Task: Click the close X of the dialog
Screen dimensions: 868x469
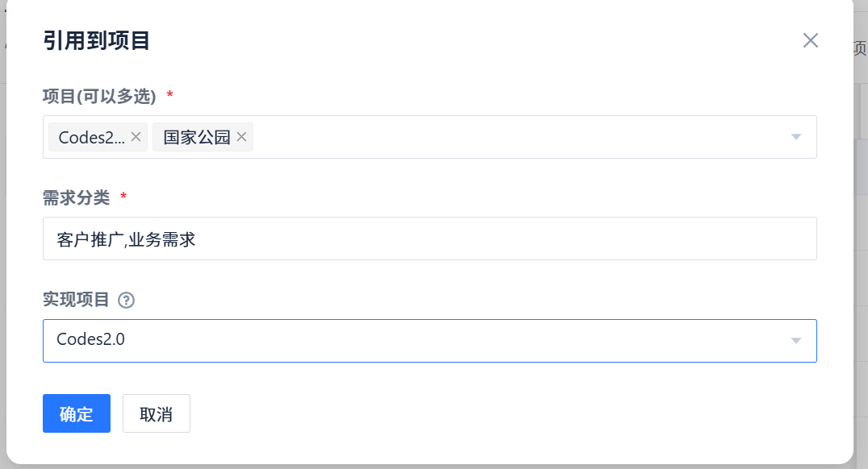Action: pos(810,40)
